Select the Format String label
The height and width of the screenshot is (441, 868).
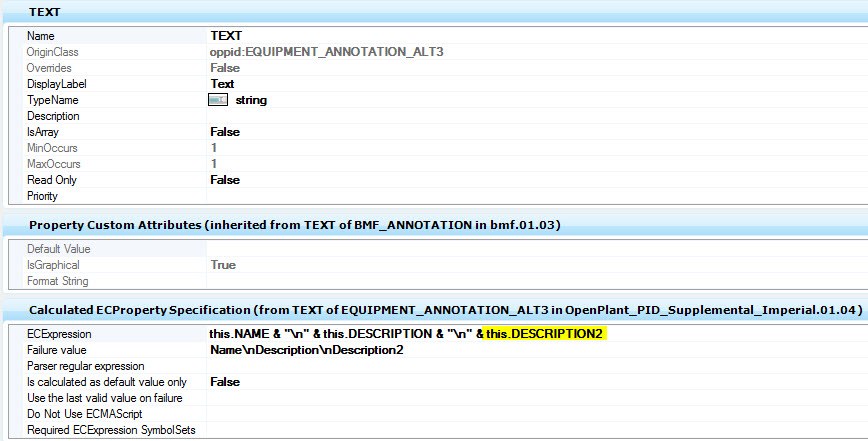coord(58,281)
